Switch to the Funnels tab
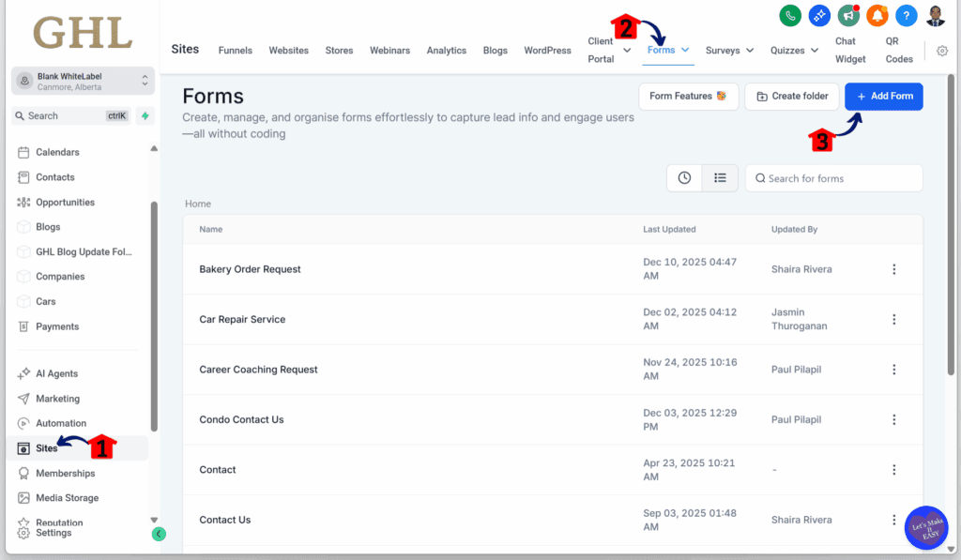 click(235, 50)
